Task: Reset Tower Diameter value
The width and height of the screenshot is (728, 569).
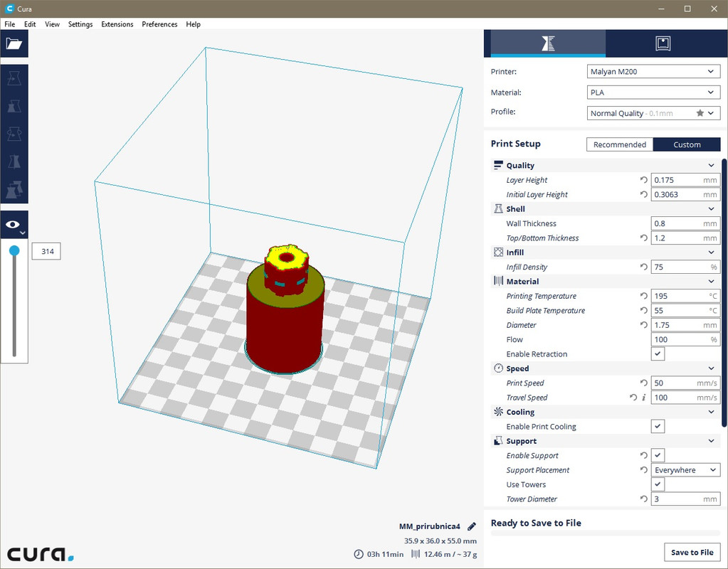Action: point(643,499)
